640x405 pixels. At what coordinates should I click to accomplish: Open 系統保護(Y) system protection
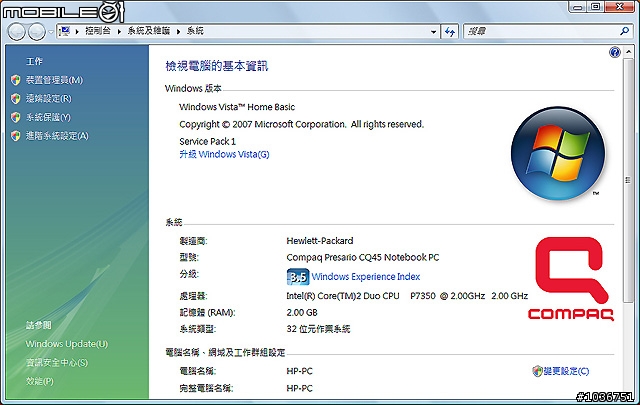(48, 117)
